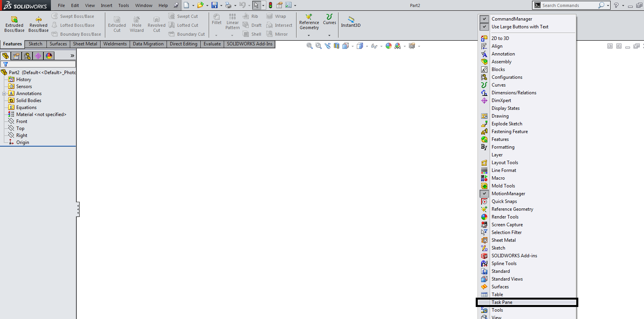The height and width of the screenshot is (319, 644).
Task: Switch to the Sheet Metal tab
Action: coord(85,44)
